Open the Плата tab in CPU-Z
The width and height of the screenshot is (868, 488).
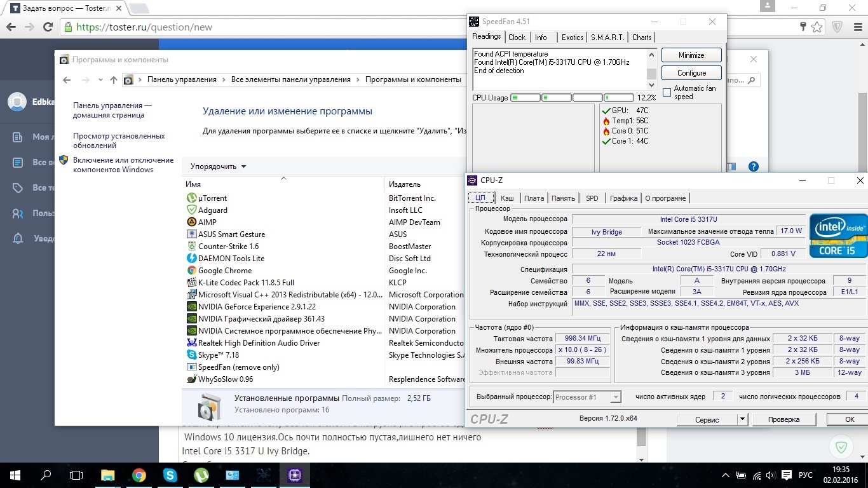(534, 198)
